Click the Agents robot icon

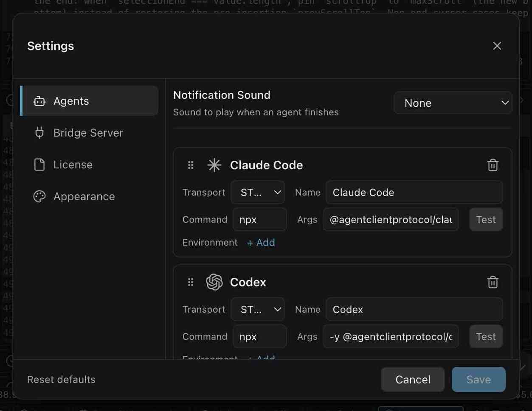39,101
